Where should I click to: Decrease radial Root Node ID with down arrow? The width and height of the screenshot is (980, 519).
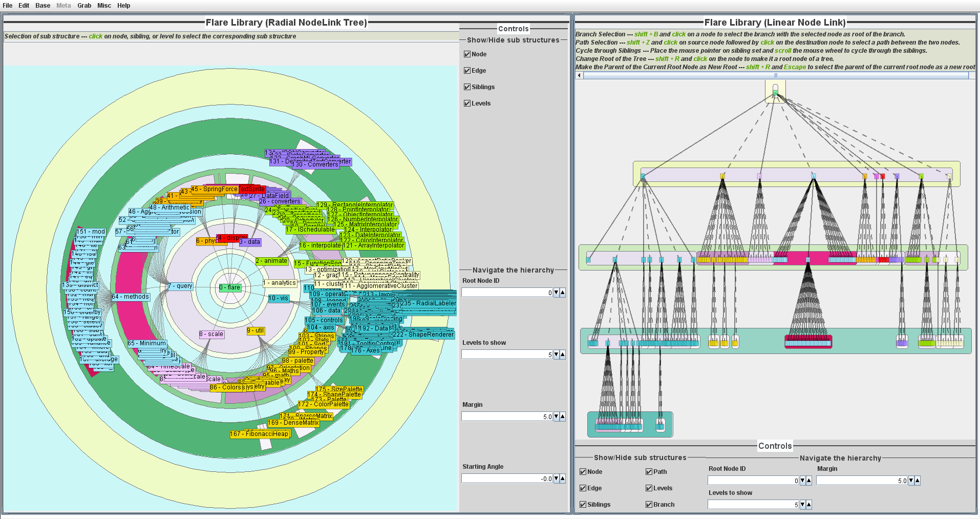click(x=557, y=293)
